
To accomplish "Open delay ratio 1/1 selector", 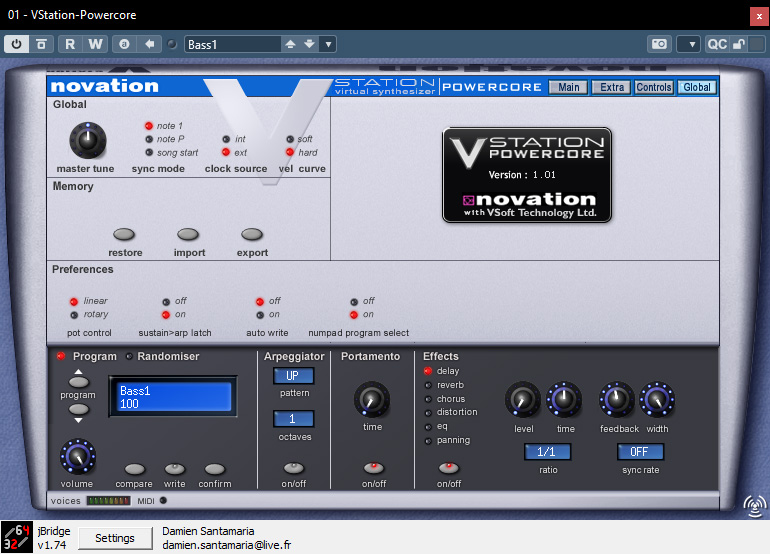I will pos(547,452).
